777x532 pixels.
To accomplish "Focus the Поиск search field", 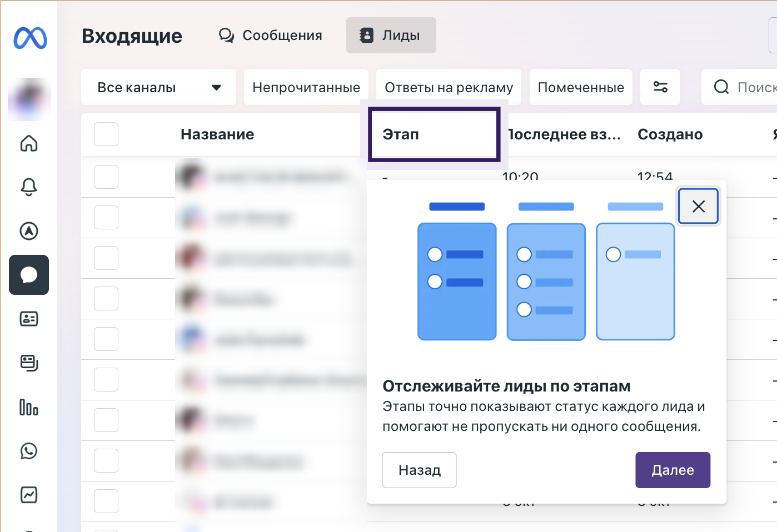I will pyautogui.click(x=739, y=87).
